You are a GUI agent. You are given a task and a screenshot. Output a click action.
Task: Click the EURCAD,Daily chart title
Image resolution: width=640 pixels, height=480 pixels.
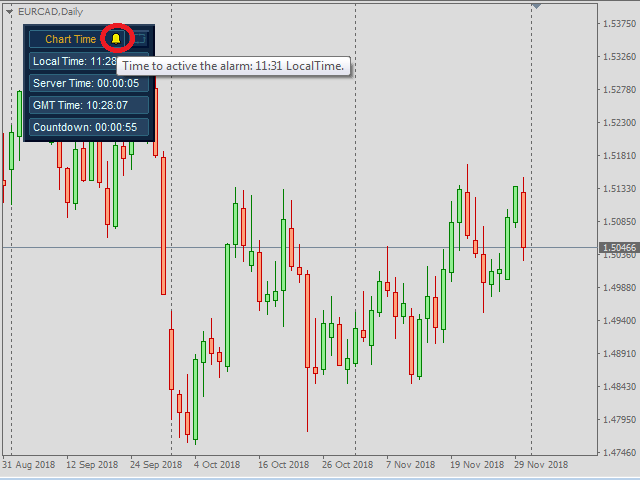coord(51,12)
